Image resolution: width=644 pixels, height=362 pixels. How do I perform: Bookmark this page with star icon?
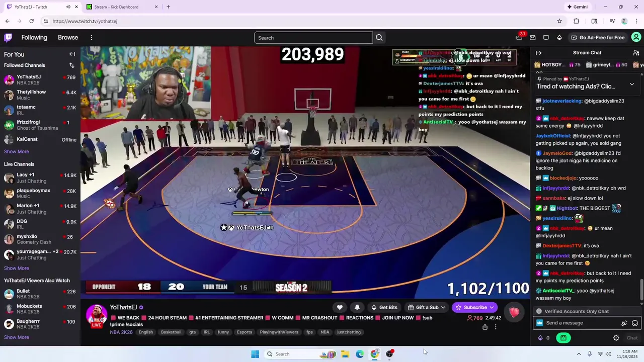[x=559, y=21]
